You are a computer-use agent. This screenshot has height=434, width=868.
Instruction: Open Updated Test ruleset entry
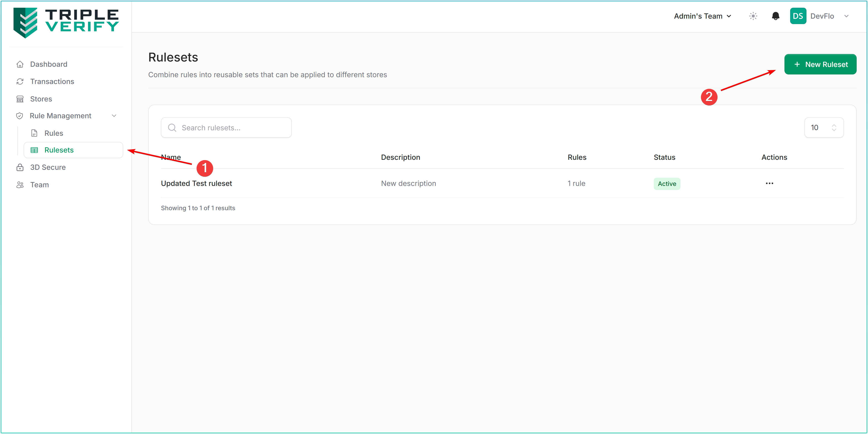click(x=196, y=184)
